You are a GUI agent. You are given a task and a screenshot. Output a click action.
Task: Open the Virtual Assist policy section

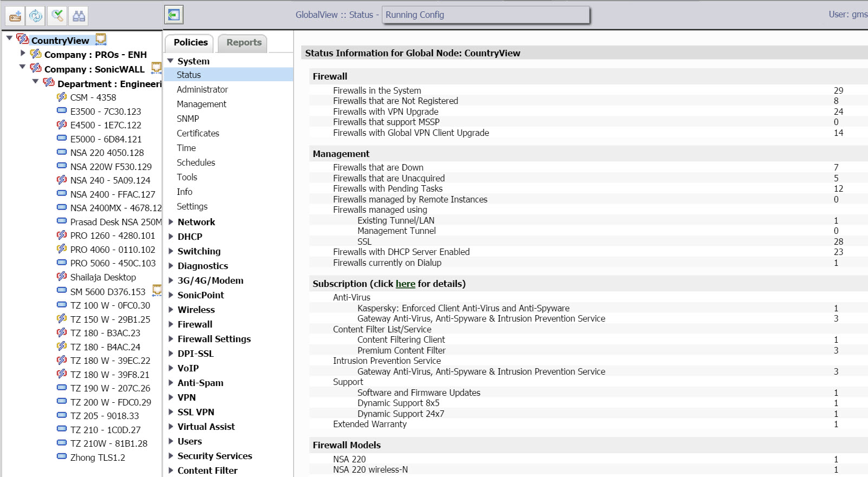[x=206, y=427]
